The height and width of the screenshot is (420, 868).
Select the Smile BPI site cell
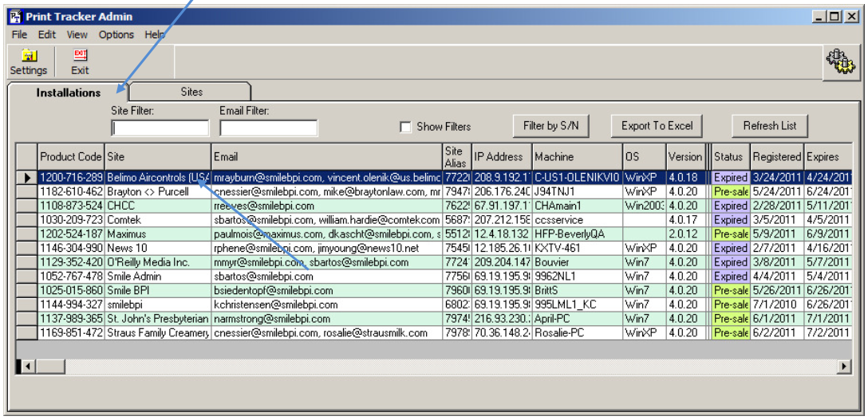click(158, 291)
